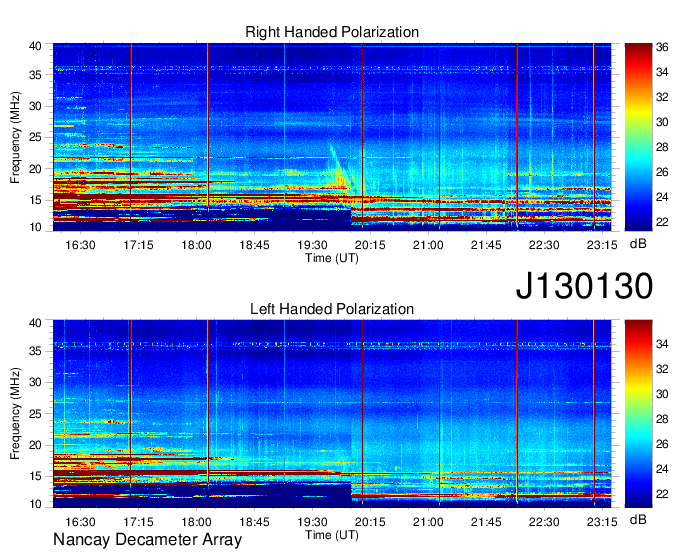The image size is (680, 552).
Task: Click the 21:45 time tick of the bottom plot
Action: pyautogui.click(x=486, y=522)
